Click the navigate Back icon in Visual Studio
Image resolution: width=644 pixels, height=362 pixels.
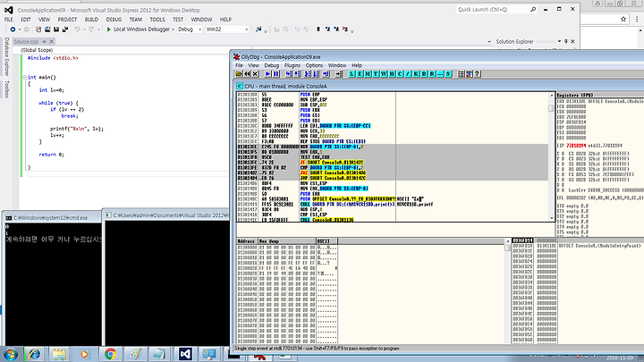click(x=13, y=29)
